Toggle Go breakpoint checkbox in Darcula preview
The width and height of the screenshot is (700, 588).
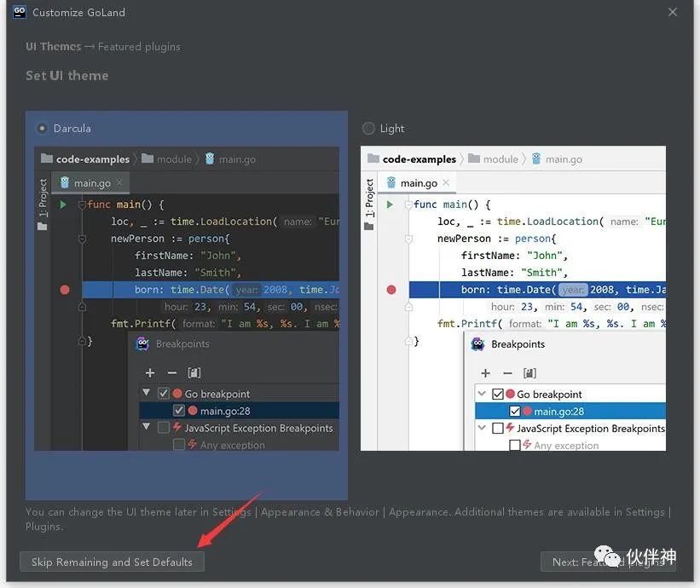click(x=164, y=394)
